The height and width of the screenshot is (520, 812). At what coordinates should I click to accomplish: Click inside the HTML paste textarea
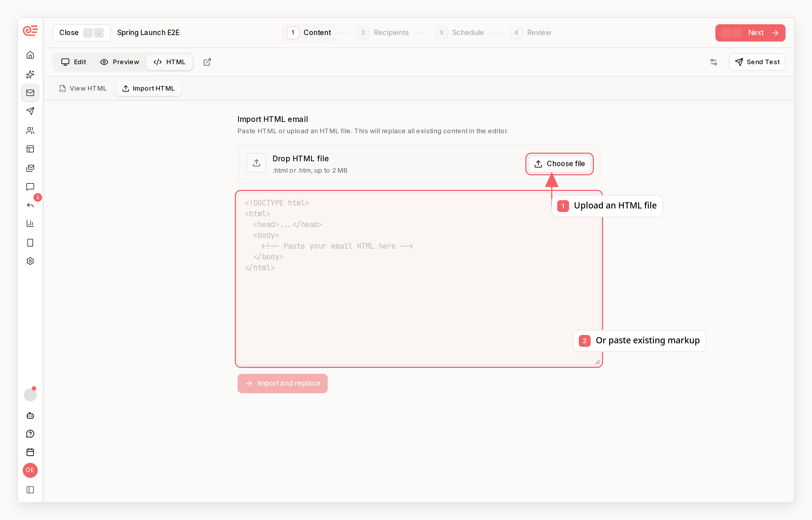(x=419, y=279)
